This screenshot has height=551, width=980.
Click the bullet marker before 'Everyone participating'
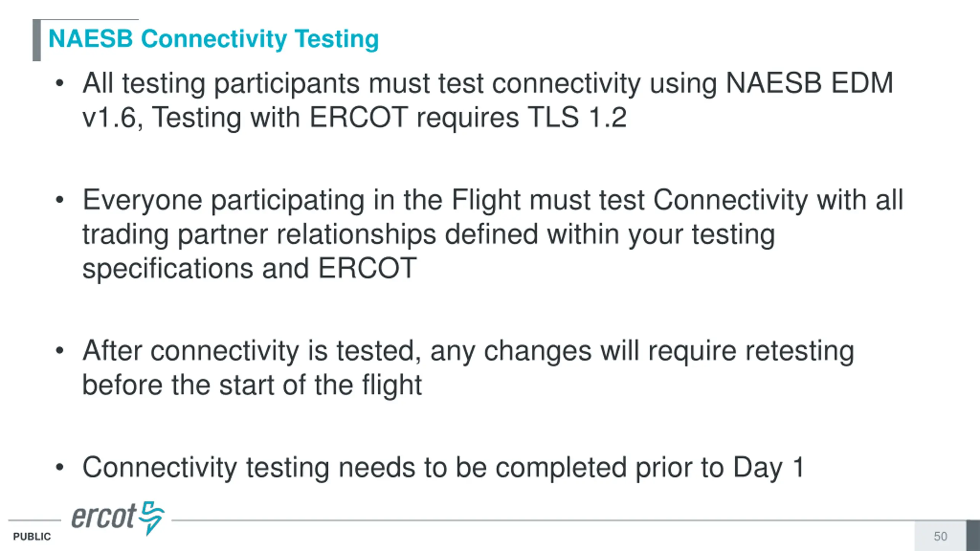point(59,200)
